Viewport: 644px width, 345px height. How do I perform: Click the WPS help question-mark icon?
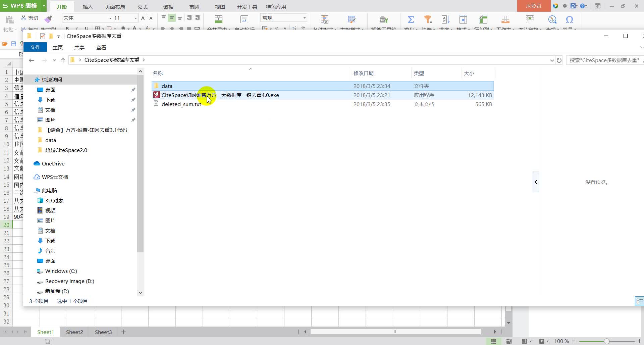(x=582, y=6)
